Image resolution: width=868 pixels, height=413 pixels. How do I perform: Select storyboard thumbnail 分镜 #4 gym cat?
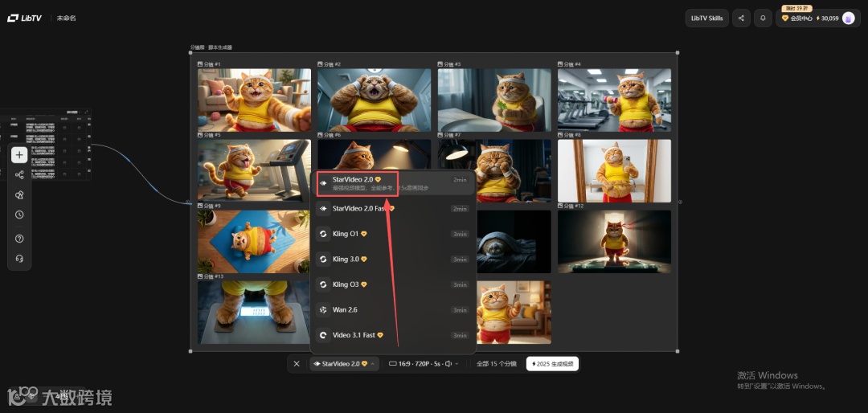615,100
